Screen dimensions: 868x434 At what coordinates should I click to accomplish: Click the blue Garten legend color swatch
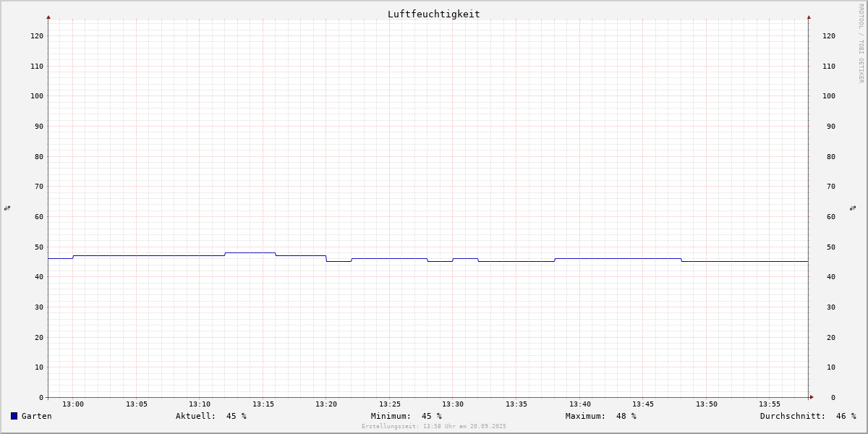[x=14, y=416]
